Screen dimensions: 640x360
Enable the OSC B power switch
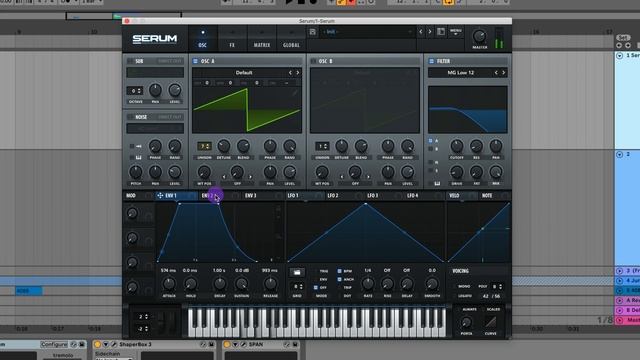click(313, 61)
